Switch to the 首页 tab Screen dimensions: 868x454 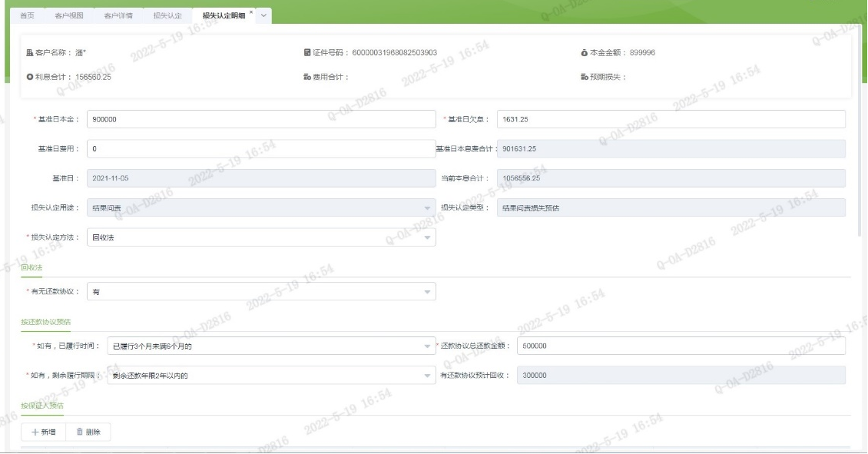tap(27, 15)
